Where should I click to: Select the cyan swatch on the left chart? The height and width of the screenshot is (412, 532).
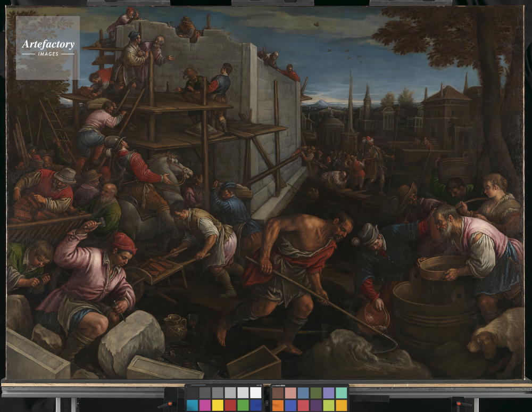192,405
